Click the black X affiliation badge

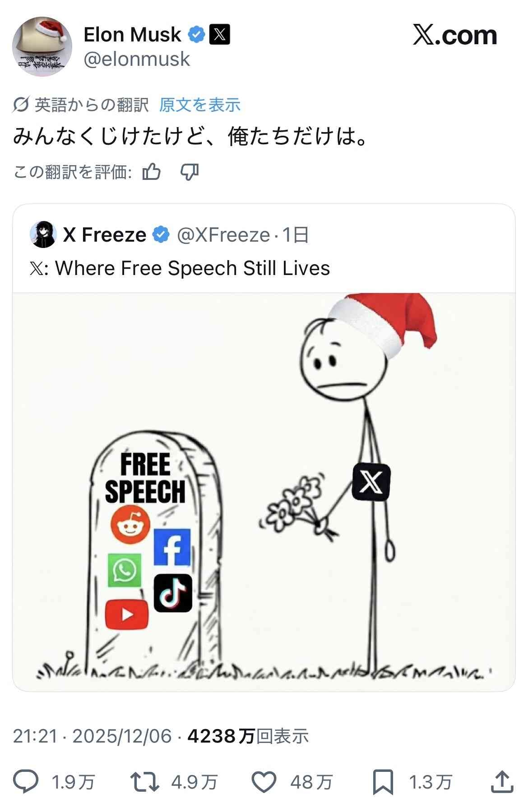tap(219, 35)
